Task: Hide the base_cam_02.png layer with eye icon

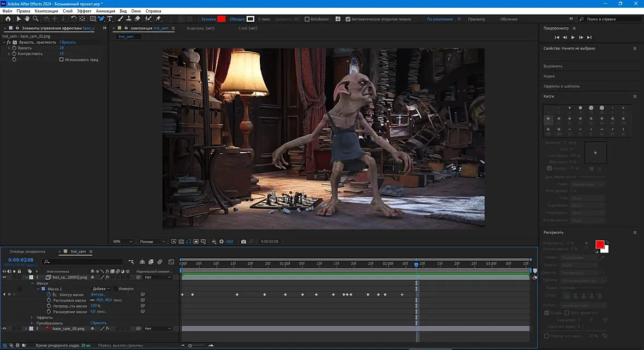Action: pos(4,329)
